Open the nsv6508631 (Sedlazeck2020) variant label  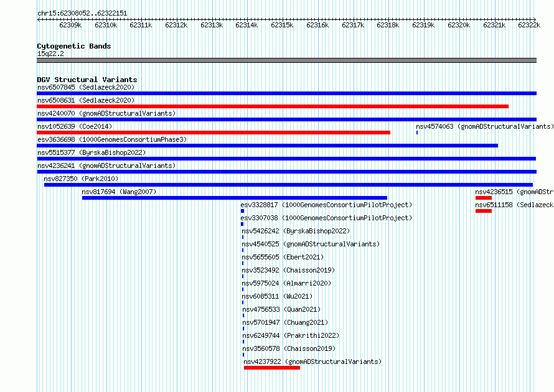point(86,100)
